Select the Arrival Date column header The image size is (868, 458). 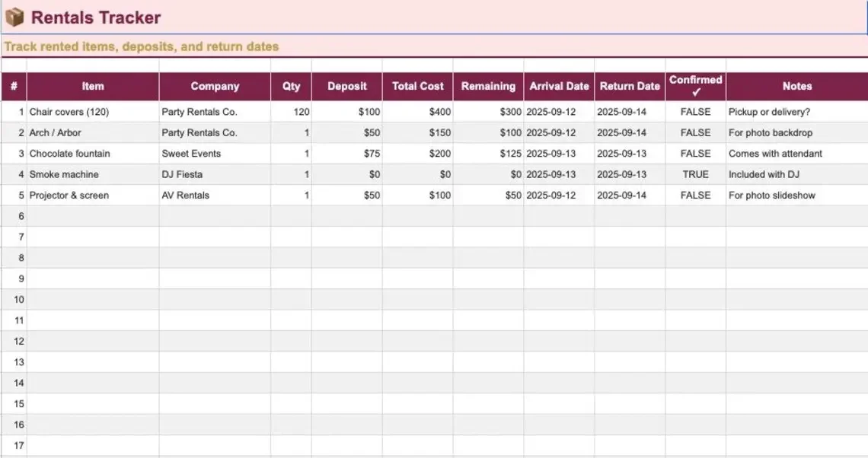pos(559,86)
